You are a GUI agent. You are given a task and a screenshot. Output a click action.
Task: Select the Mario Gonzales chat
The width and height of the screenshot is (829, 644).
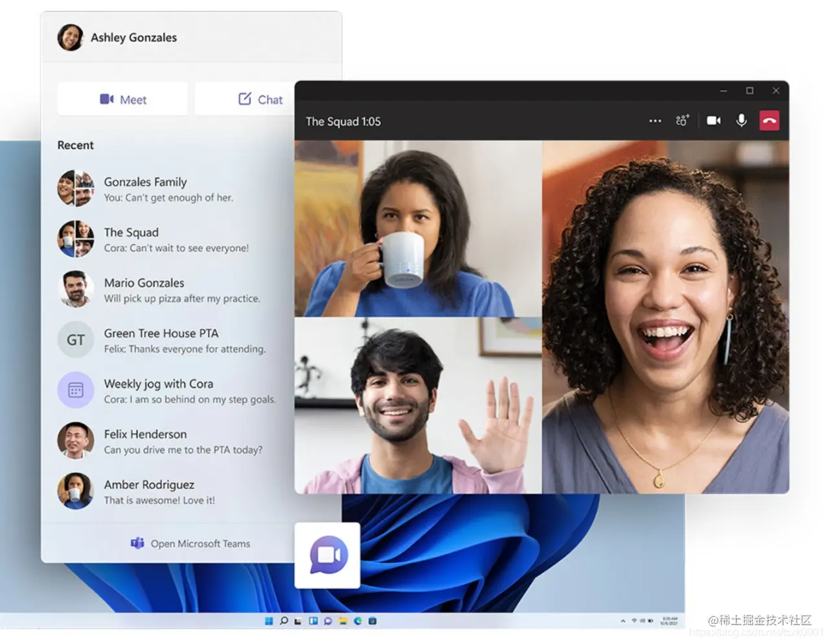[x=168, y=290]
